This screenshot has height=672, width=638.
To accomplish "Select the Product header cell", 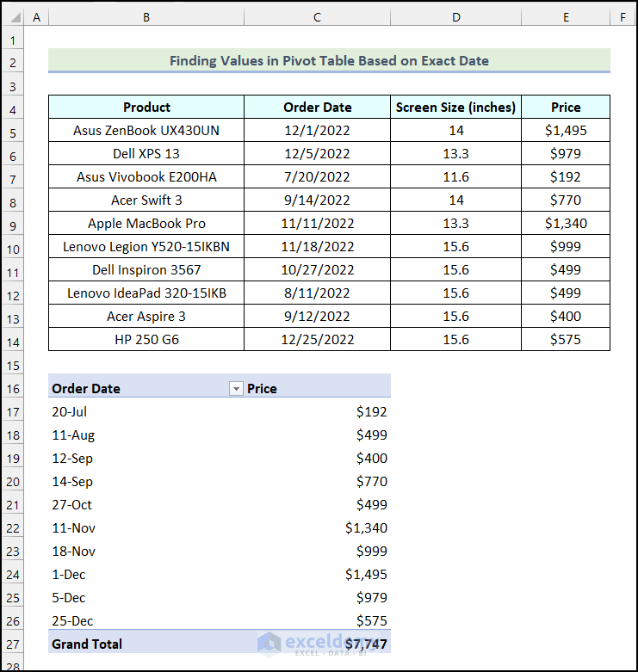I will coord(146,108).
